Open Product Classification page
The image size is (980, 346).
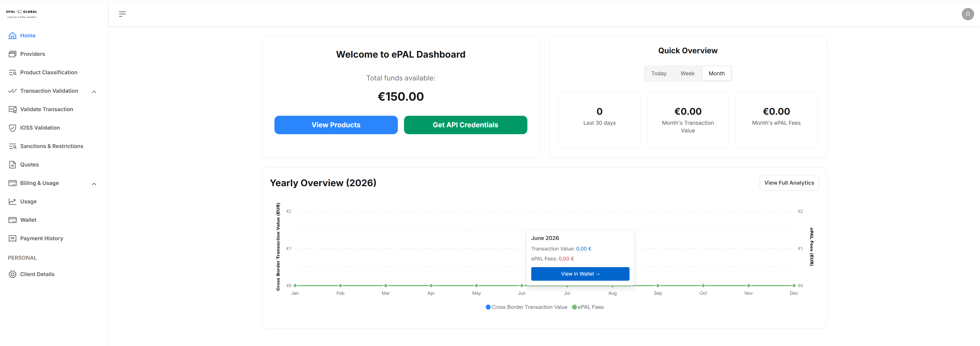tap(49, 72)
